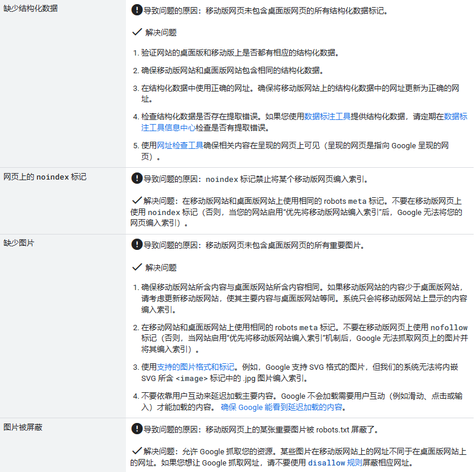476x472 pixels.
Task: Click the nofollow code text
Action: pos(449,327)
